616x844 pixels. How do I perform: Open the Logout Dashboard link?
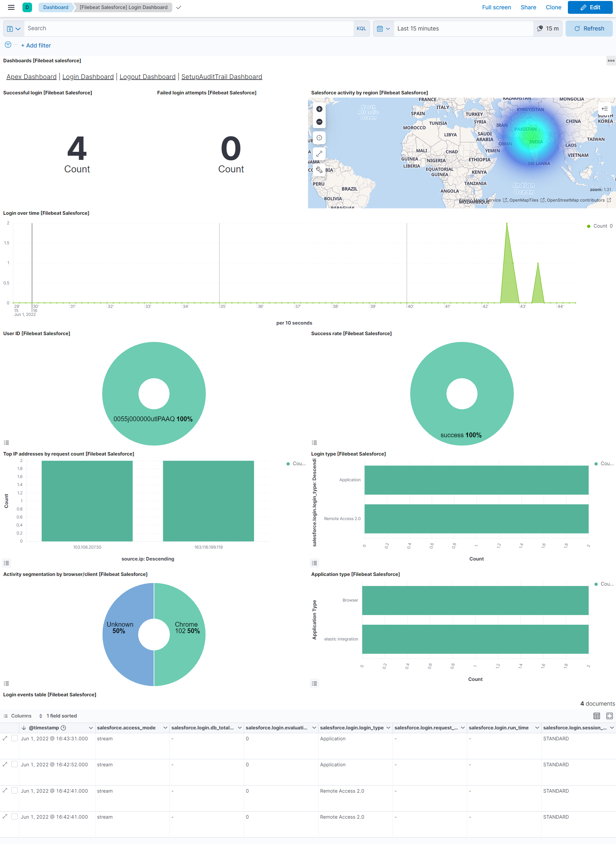[x=147, y=77]
